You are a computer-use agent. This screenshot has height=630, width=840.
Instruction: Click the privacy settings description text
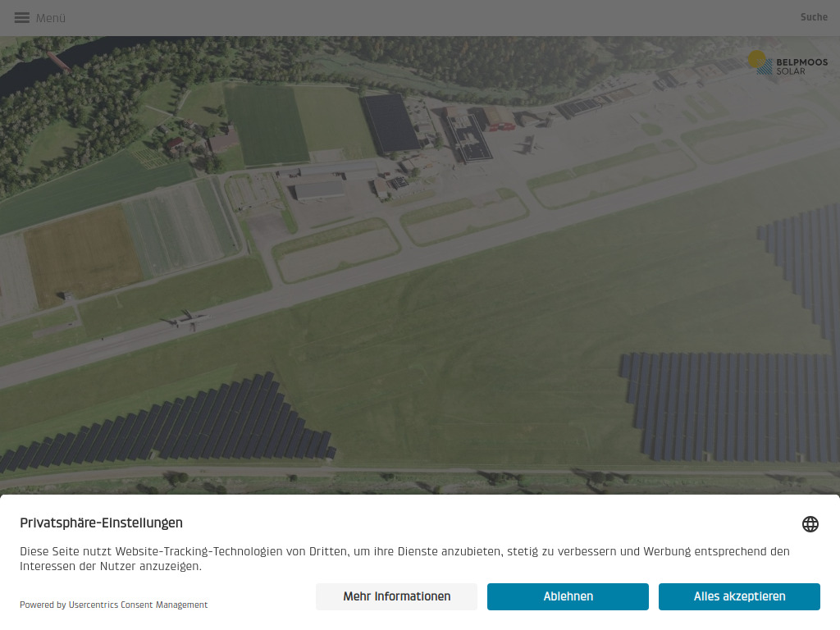click(404, 558)
